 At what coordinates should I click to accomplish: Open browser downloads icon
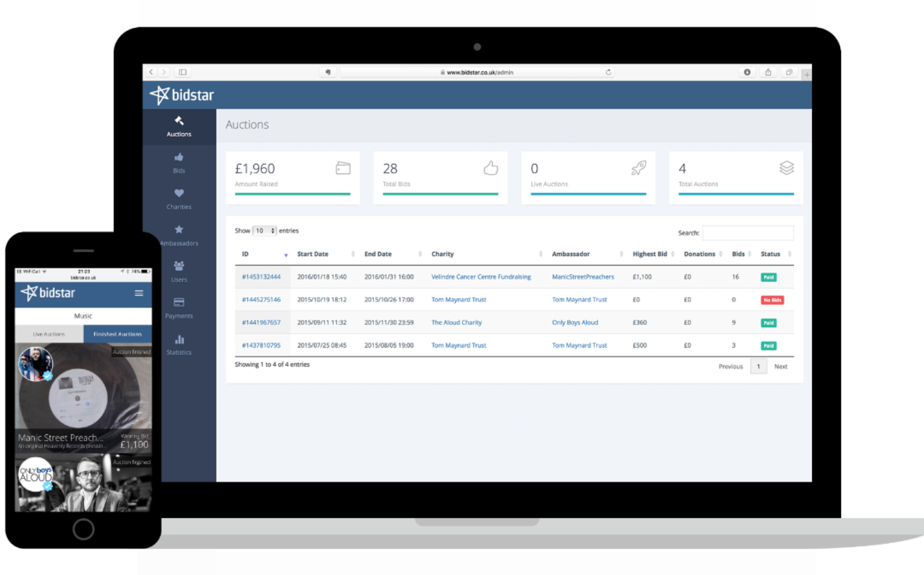pos(747,72)
